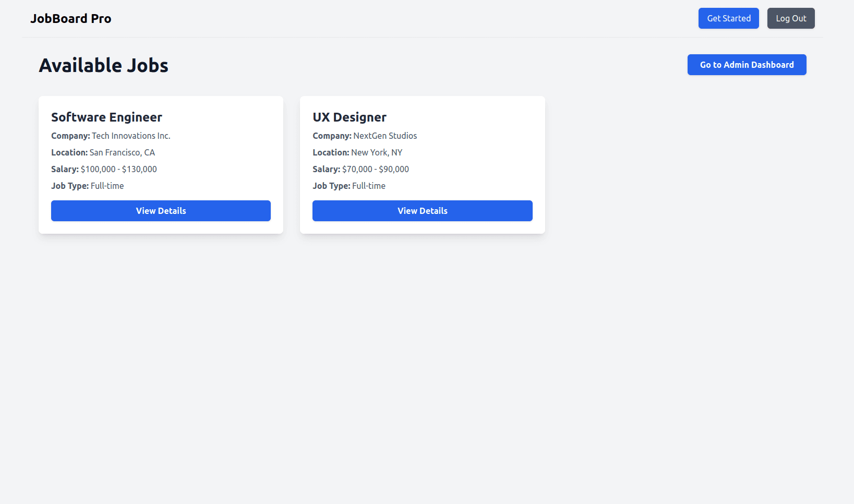Click the $100,000 - $130,000 salary range

click(118, 169)
